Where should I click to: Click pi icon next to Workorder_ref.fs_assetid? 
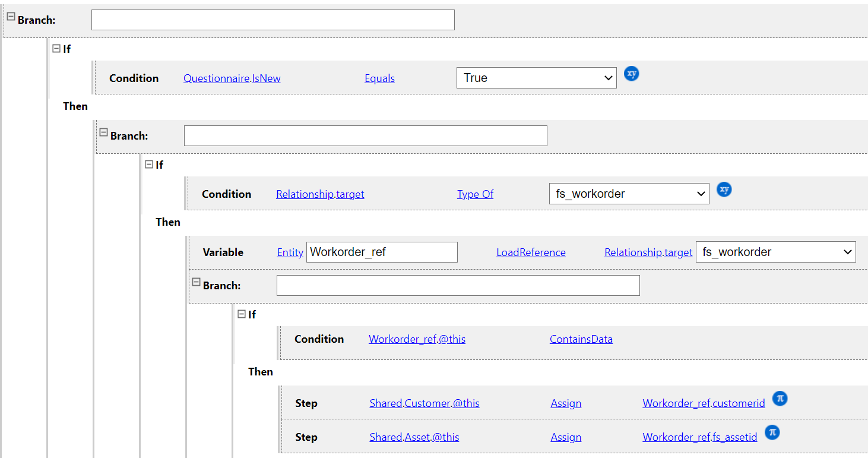(772, 432)
